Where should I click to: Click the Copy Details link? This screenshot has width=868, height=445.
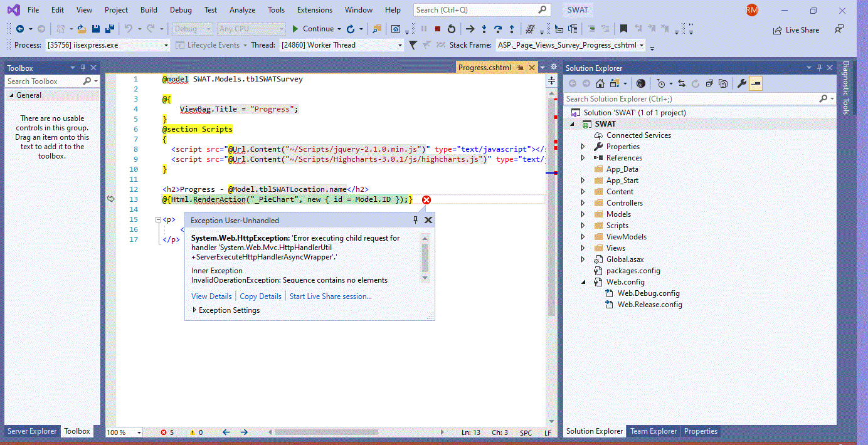click(260, 296)
